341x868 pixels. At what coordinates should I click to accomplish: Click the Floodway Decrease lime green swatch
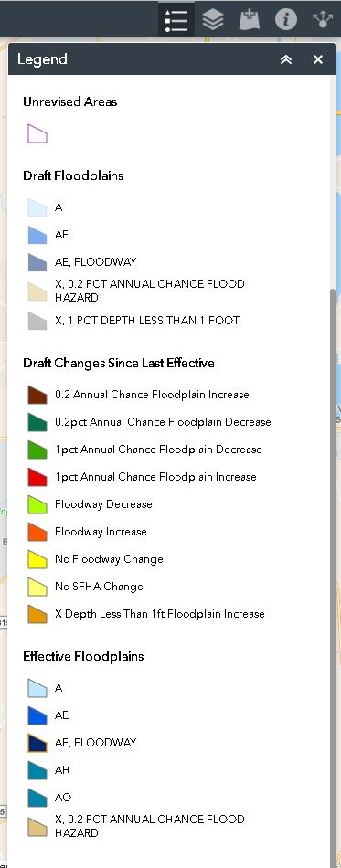[37, 504]
